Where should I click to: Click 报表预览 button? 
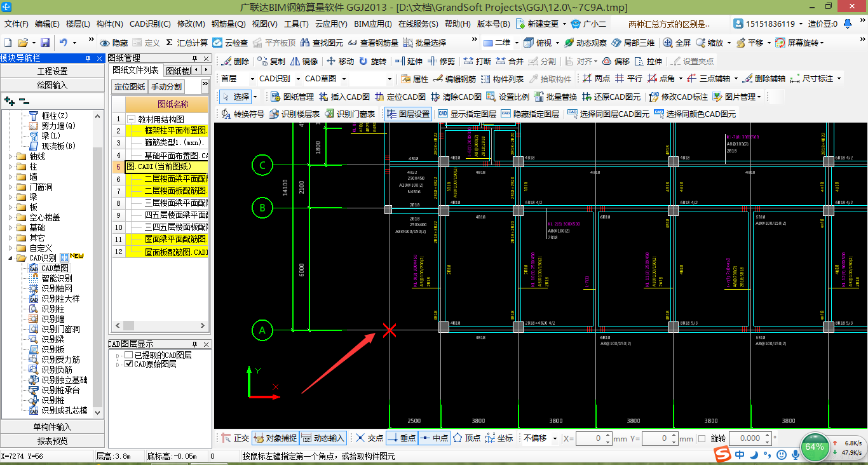53,441
